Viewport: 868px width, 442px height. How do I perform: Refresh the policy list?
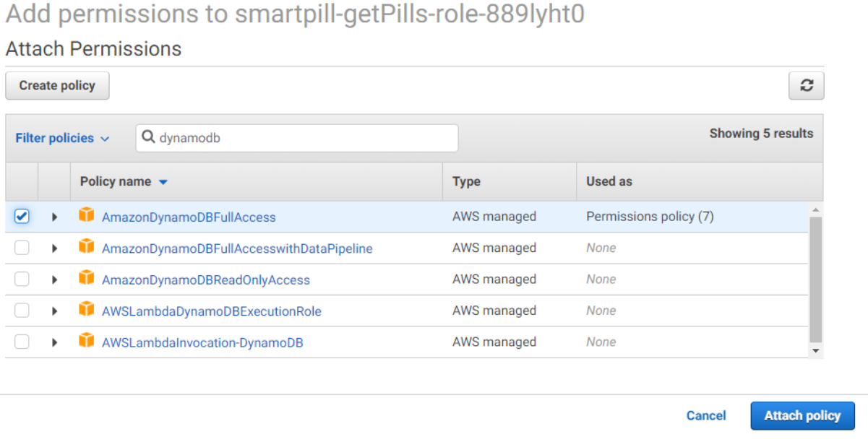tap(806, 85)
